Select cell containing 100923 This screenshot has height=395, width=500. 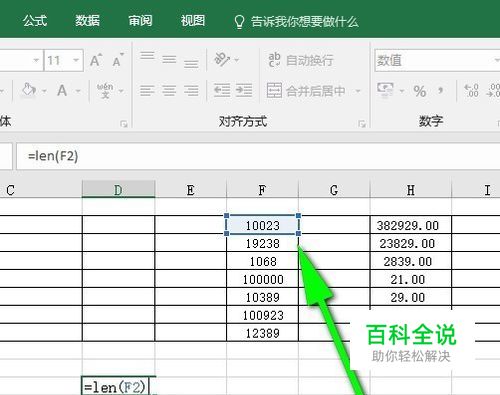pyautogui.click(x=262, y=315)
